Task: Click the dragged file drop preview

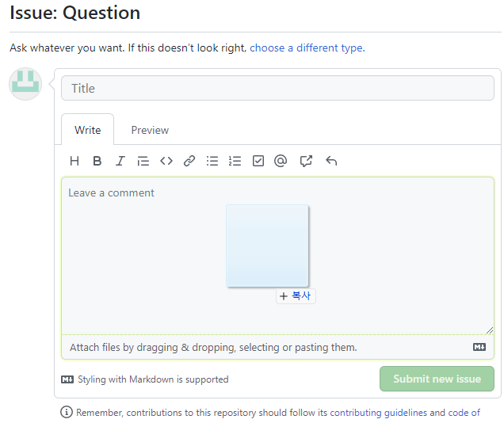Action: point(267,246)
